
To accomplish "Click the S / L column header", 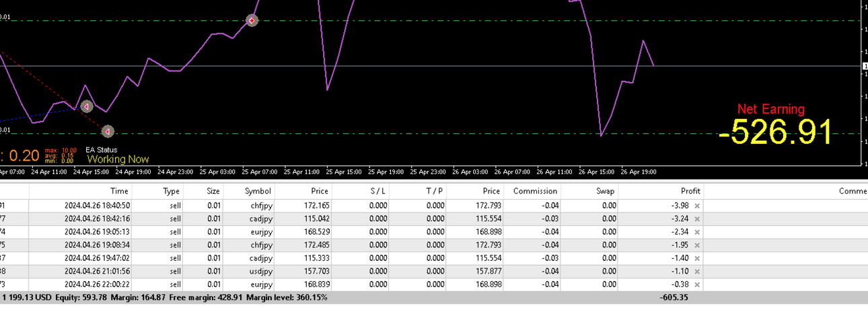I will tap(361, 192).
